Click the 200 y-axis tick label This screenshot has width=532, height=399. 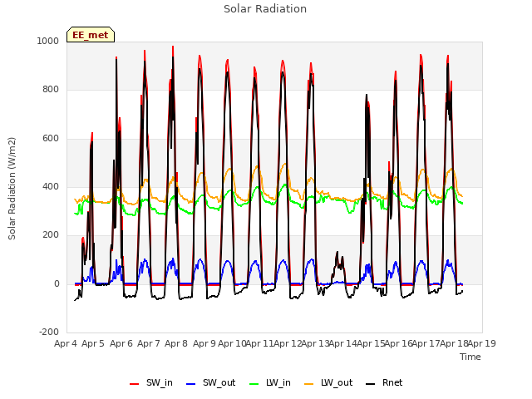click(51, 234)
